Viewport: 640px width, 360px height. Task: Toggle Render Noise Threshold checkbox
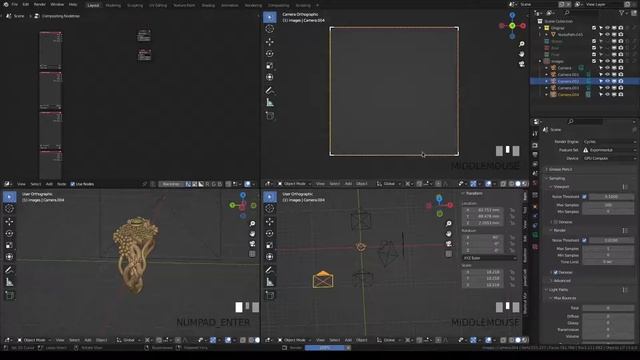(x=584, y=240)
